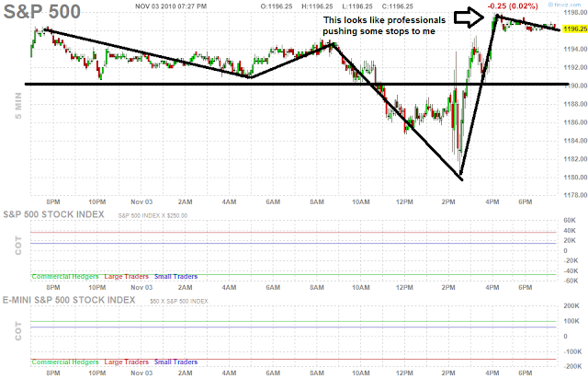Click the chart low point near 1180

tap(461, 177)
